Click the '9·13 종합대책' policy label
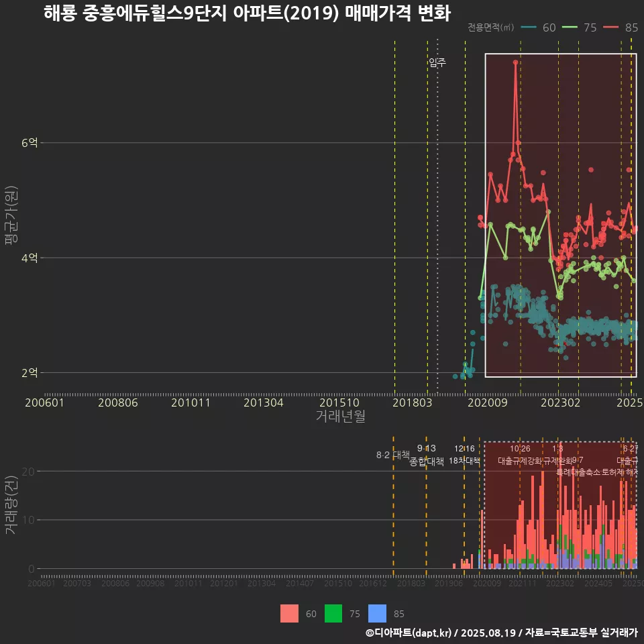The image size is (644, 644). (x=427, y=455)
